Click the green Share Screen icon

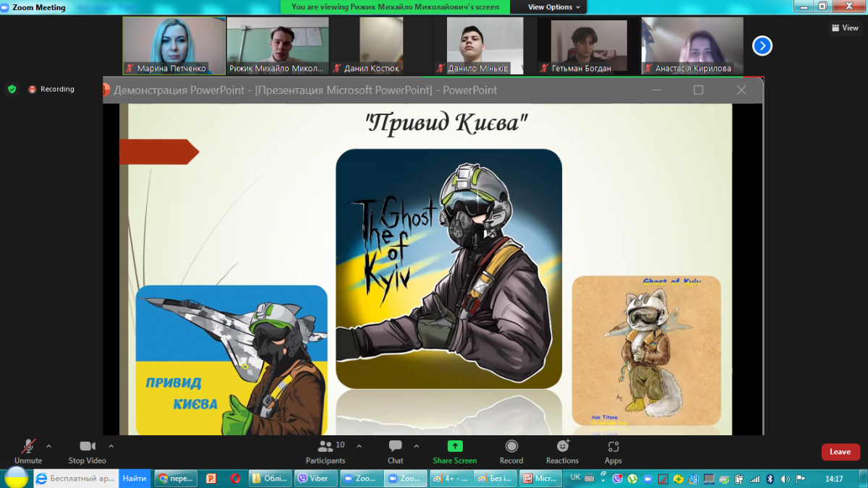(x=455, y=446)
